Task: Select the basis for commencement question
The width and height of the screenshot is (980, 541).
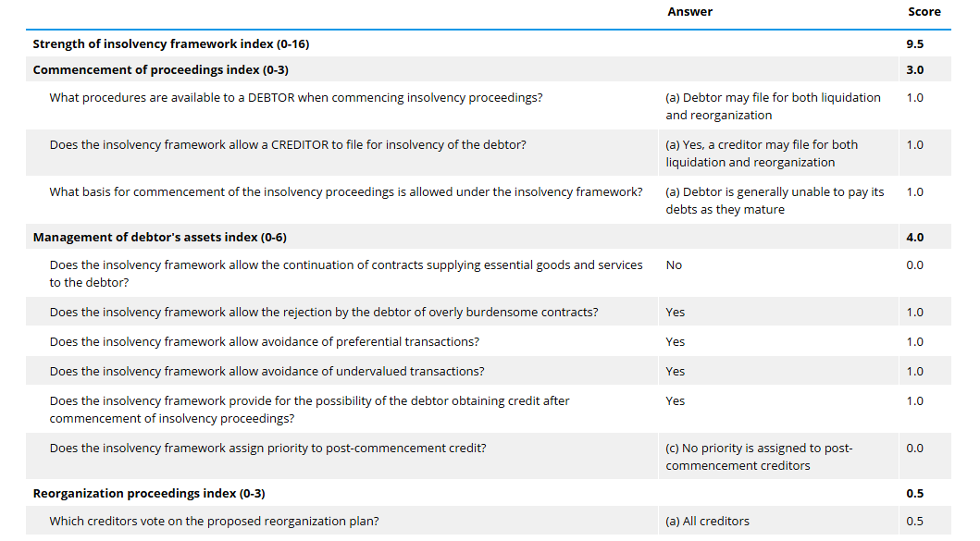Action: 345,192
